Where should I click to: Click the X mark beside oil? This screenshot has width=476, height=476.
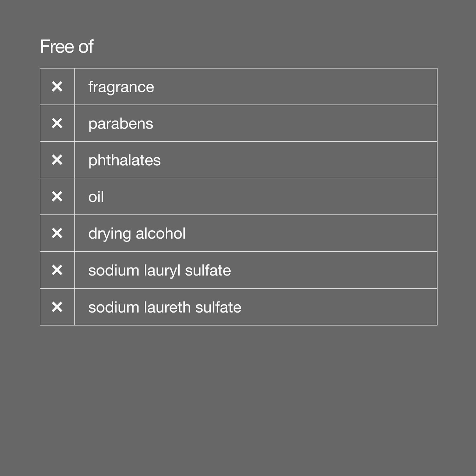pyautogui.click(x=57, y=197)
